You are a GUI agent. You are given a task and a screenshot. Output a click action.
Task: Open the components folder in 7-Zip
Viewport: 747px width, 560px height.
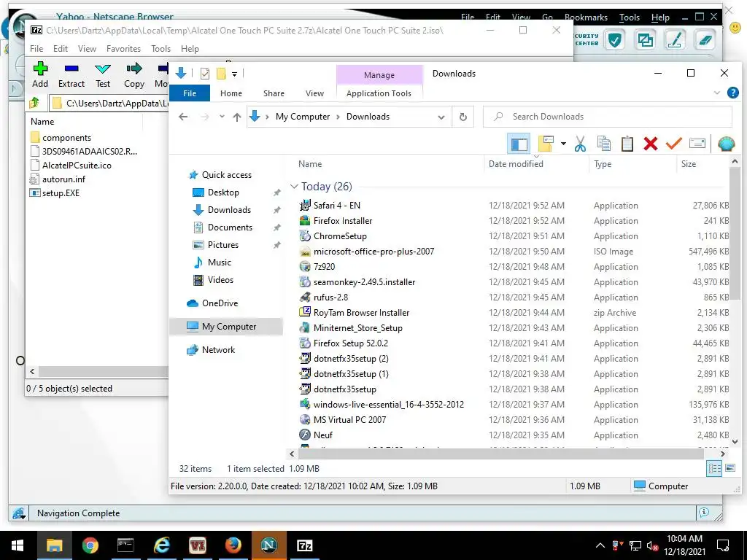pos(66,138)
